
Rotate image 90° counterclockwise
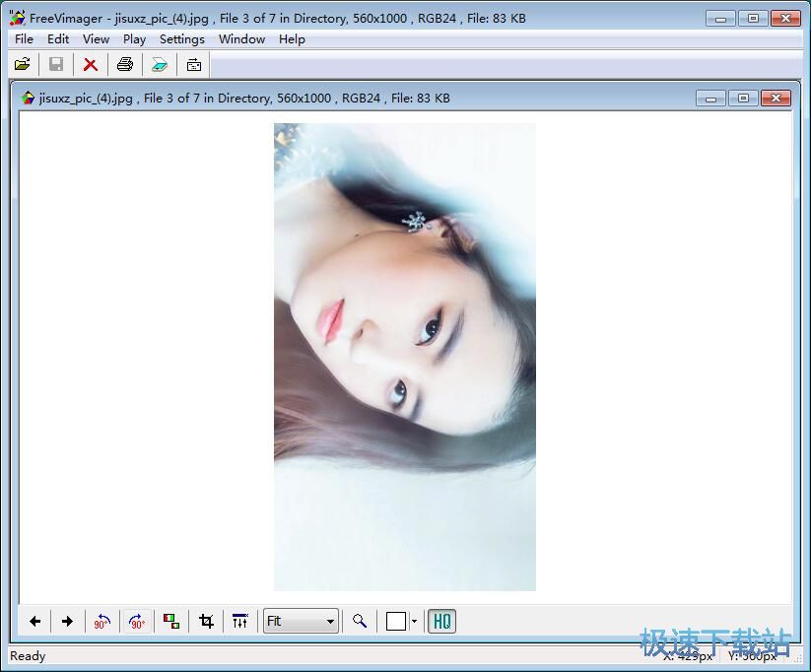pyautogui.click(x=101, y=621)
